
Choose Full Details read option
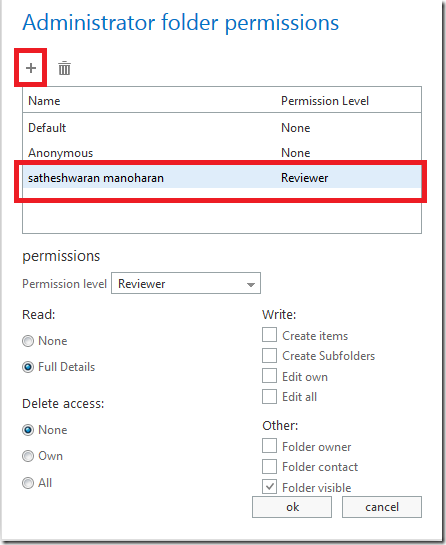(28, 367)
